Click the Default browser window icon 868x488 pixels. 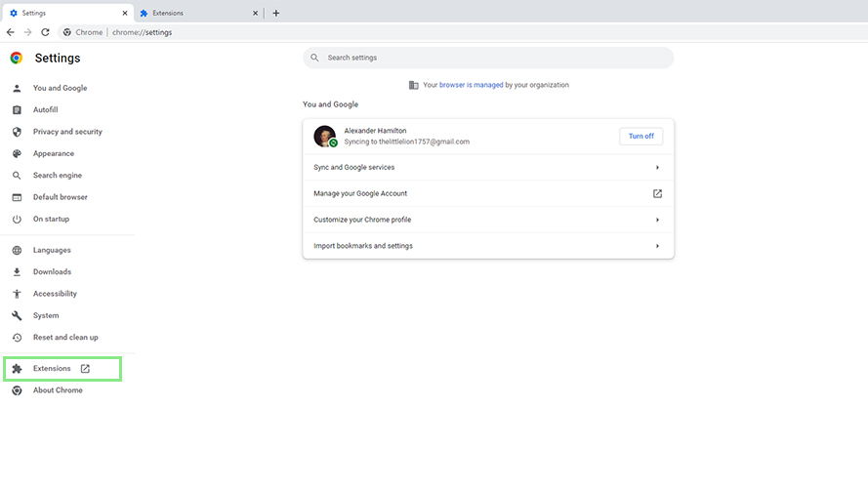[17, 197]
